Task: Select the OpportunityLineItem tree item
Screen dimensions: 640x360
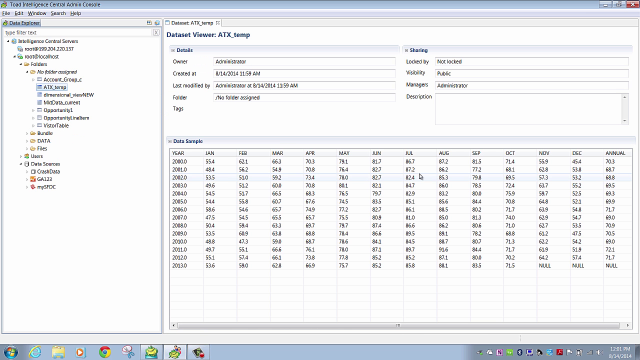Action: click(x=66, y=118)
